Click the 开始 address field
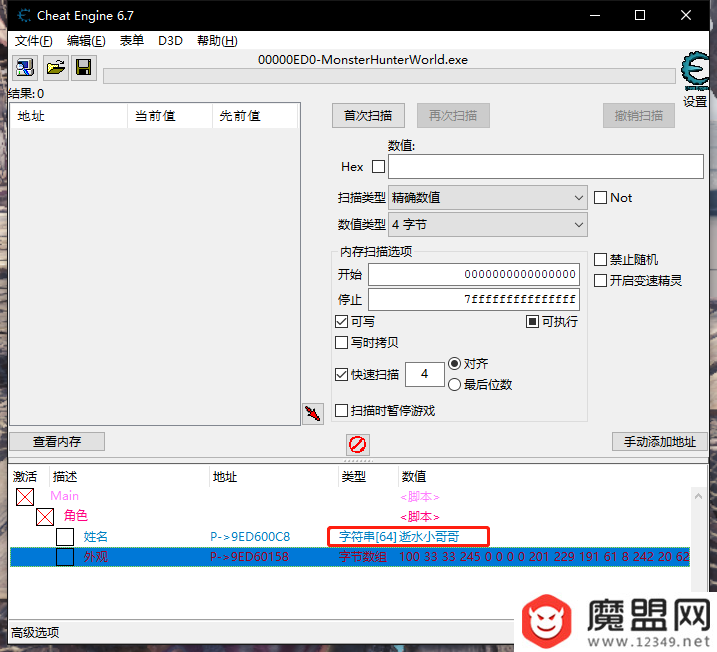This screenshot has height=652, width=717. (474, 274)
